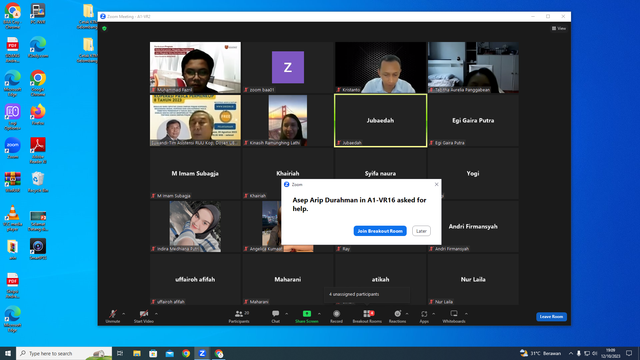Select Indira Medhiana Putri video tile
640x360 pixels.
tap(195, 227)
